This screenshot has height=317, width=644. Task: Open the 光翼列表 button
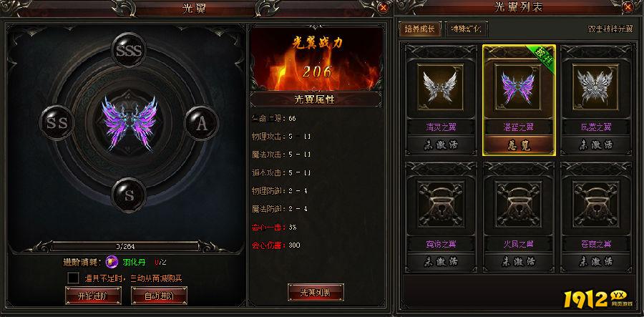(x=316, y=293)
